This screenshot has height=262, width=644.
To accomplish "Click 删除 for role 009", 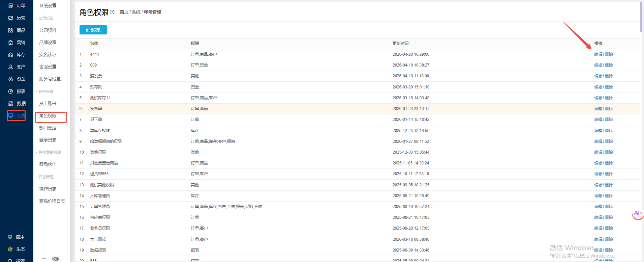I will pos(609,65).
